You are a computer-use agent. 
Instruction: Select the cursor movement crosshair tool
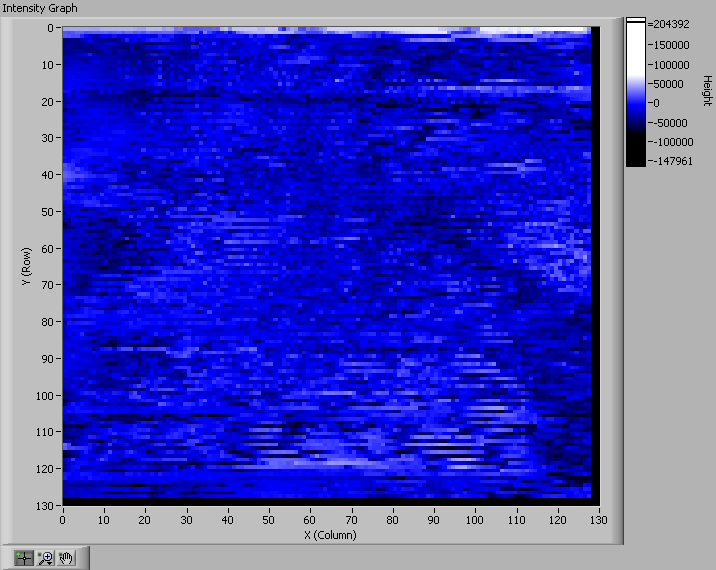click(24, 558)
